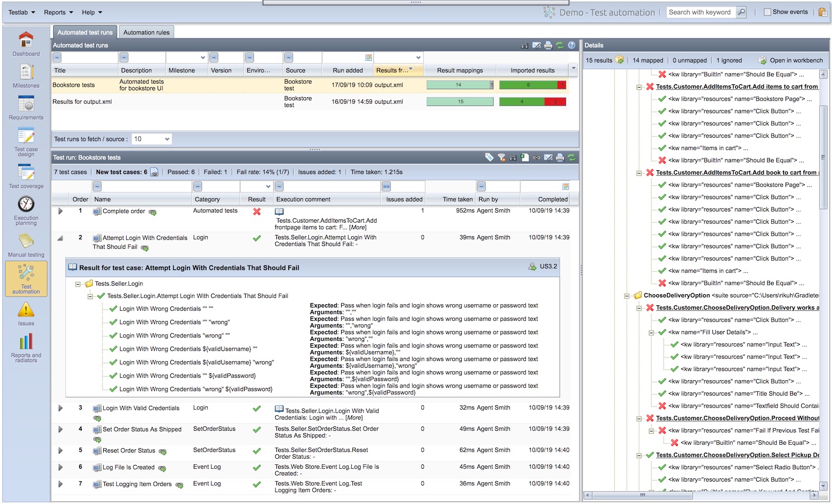
Task: Open Requirements section
Action: [26, 108]
